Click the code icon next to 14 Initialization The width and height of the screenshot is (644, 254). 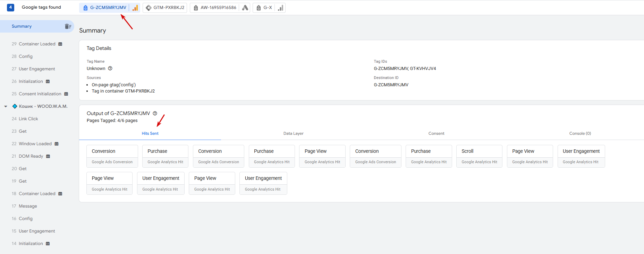click(x=48, y=244)
